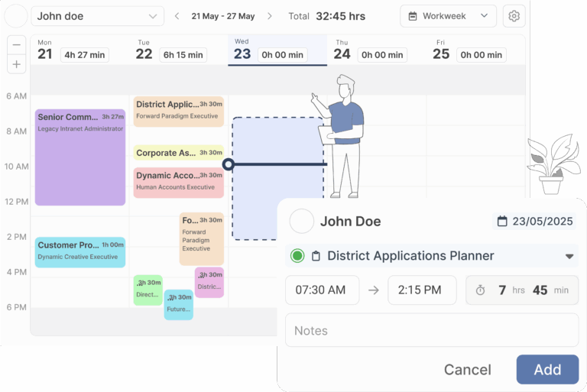Click the zoom in plus button
The image size is (587, 392).
pyautogui.click(x=17, y=63)
